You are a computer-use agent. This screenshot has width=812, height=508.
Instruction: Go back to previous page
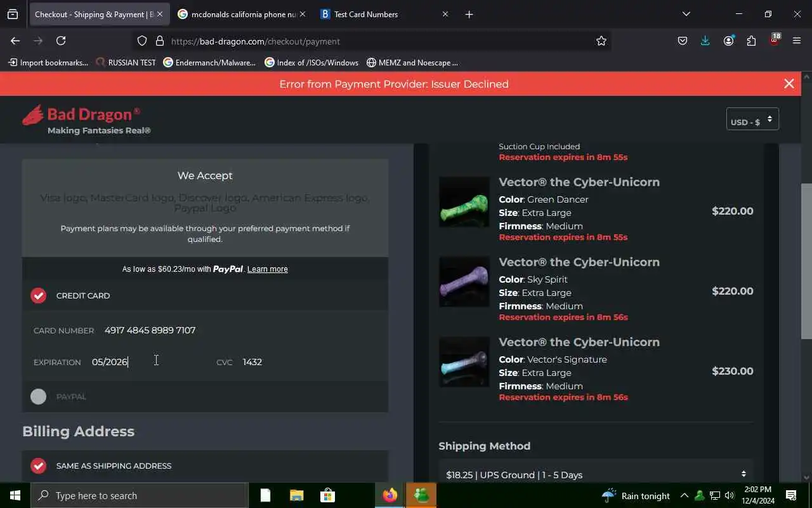15,41
